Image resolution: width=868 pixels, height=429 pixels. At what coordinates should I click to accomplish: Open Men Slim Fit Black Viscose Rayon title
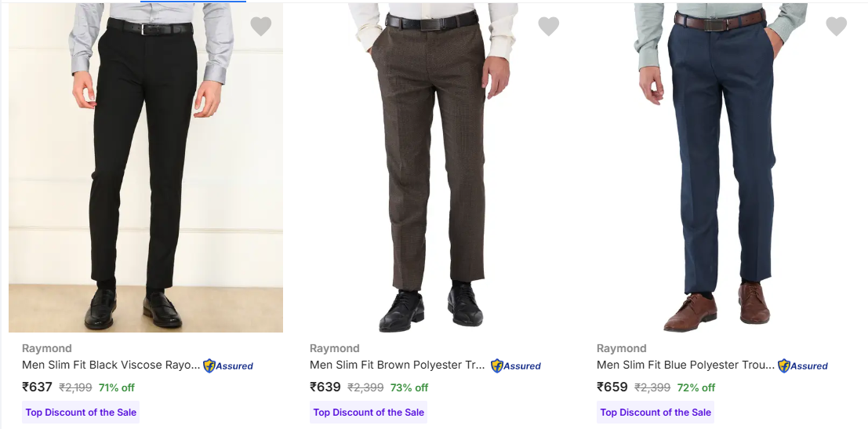click(x=111, y=365)
